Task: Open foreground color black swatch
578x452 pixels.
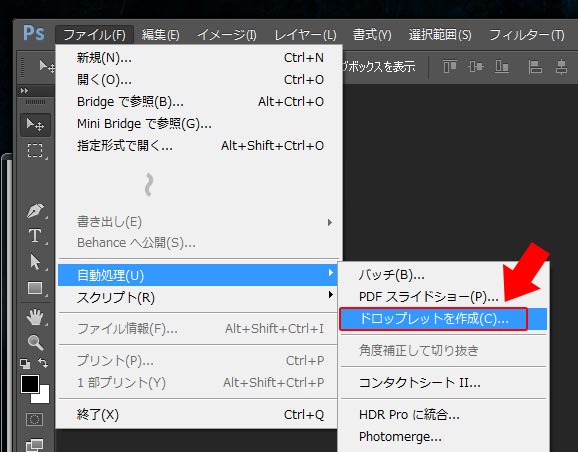Action: click(30, 384)
